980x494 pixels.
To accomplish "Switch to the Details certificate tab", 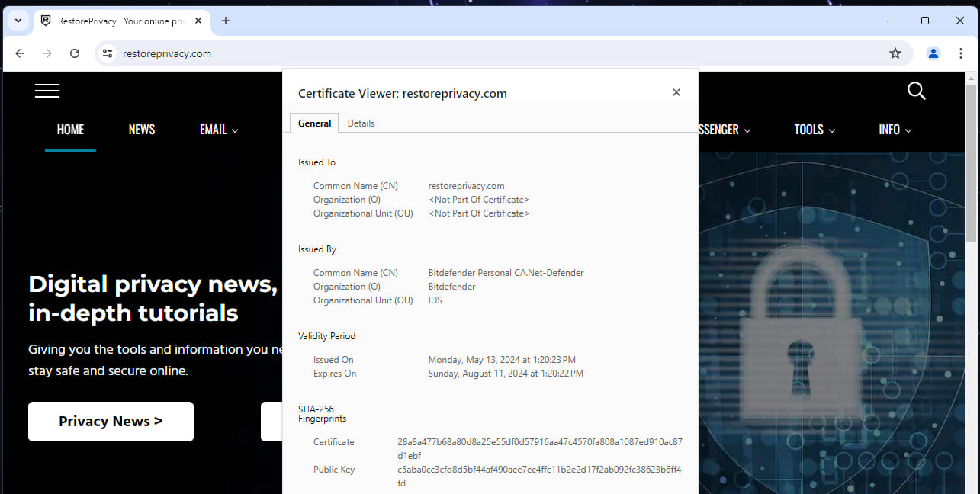I will point(360,123).
